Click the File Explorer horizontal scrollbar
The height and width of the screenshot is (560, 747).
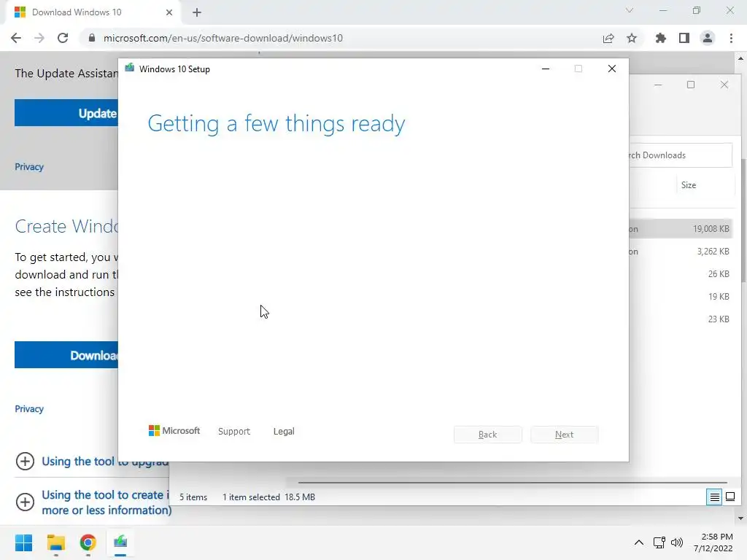513,483
